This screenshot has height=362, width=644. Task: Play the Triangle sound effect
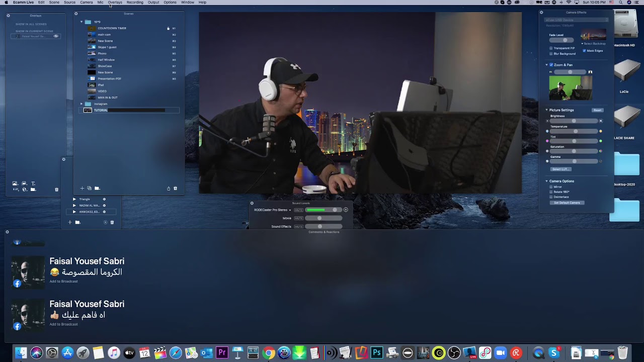tap(74, 199)
